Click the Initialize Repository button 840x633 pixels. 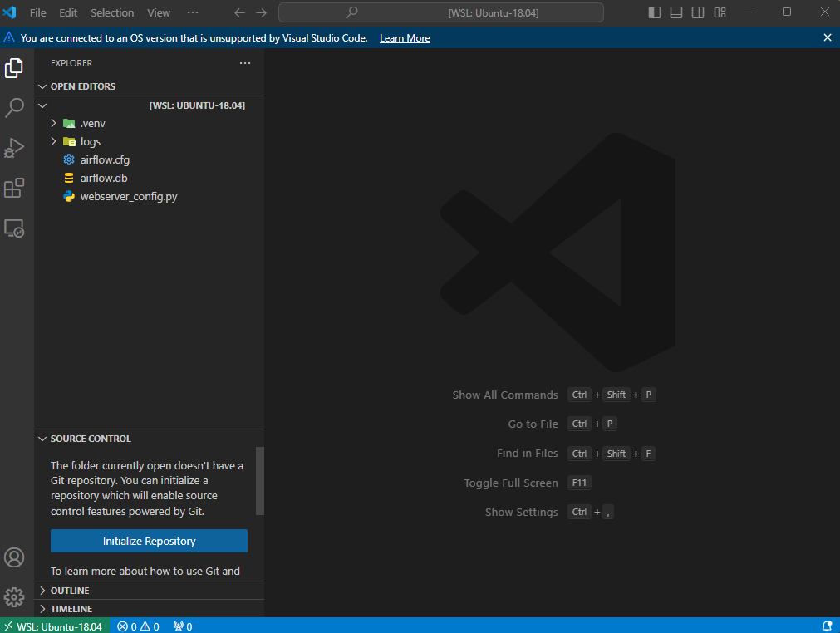coord(149,541)
